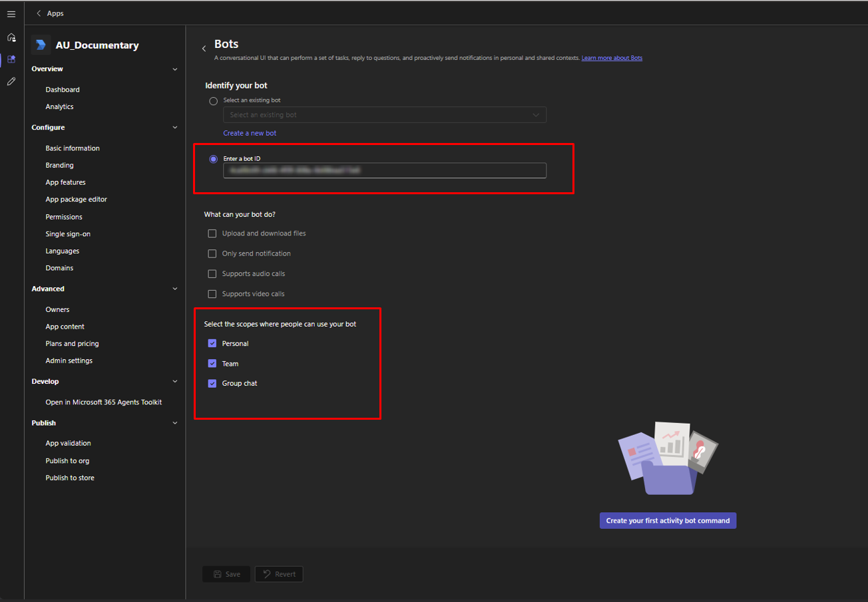Collapse the Publish section chevron
868x602 pixels.
point(175,423)
